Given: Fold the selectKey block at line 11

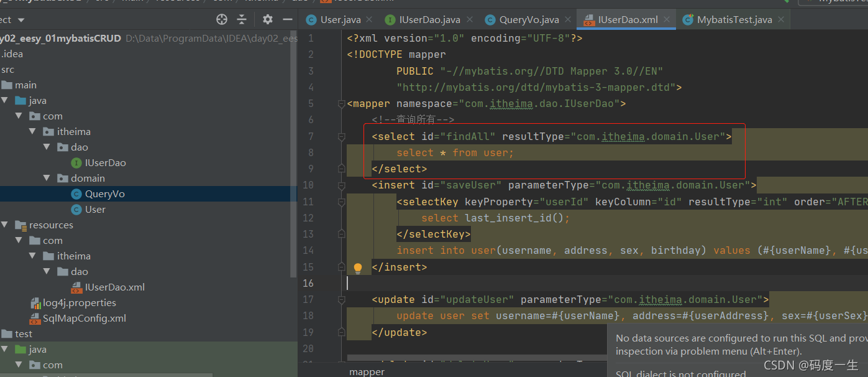Looking at the screenshot, I should click(341, 201).
